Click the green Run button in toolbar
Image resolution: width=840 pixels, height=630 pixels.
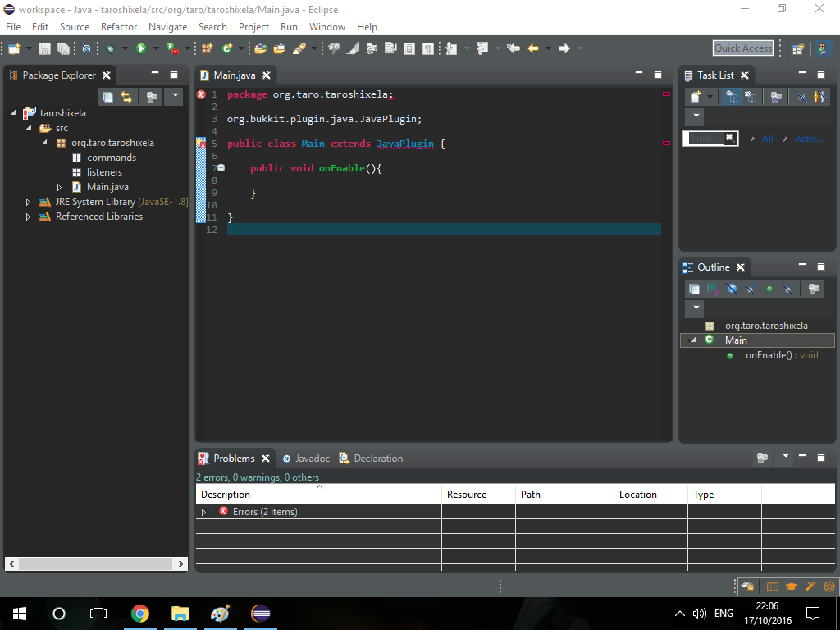point(141,49)
